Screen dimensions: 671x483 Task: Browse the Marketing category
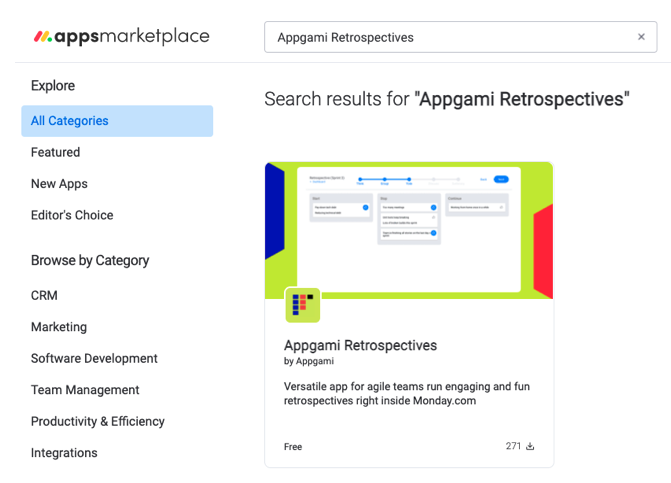tap(59, 327)
